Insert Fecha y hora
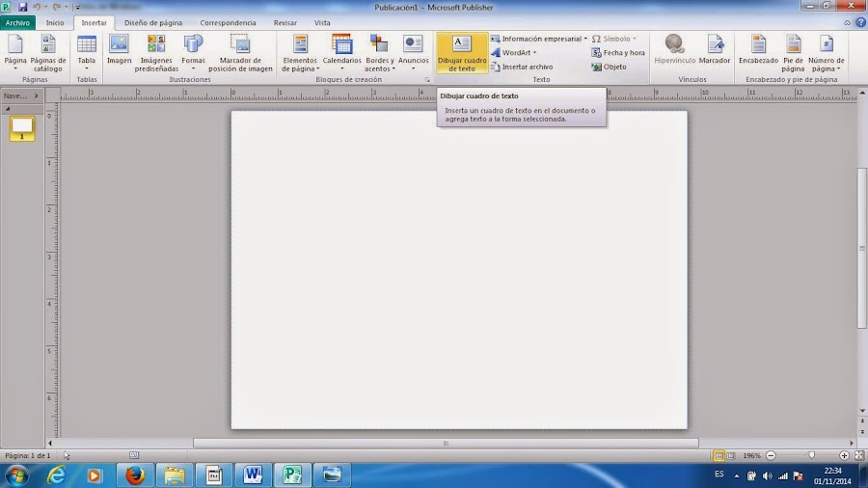 tap(618, 53)
